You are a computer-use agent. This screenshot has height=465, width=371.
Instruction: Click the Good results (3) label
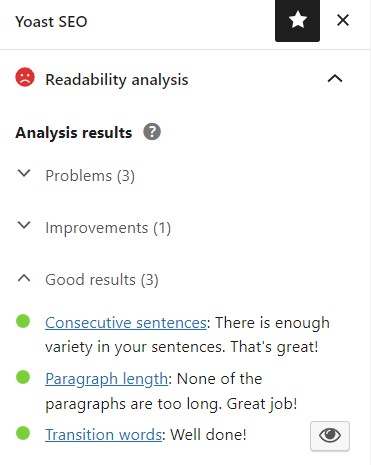click(x=102, y=280)
